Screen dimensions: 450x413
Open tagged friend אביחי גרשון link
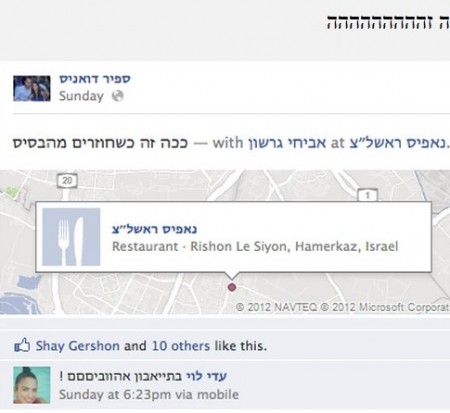click(x=287, y=143)
